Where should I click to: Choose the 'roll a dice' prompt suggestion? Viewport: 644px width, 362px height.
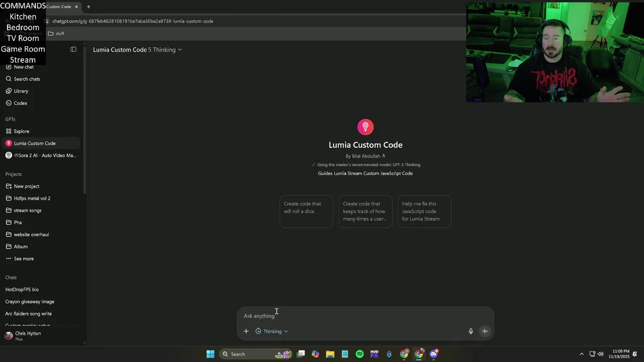(x=306, y=211)
